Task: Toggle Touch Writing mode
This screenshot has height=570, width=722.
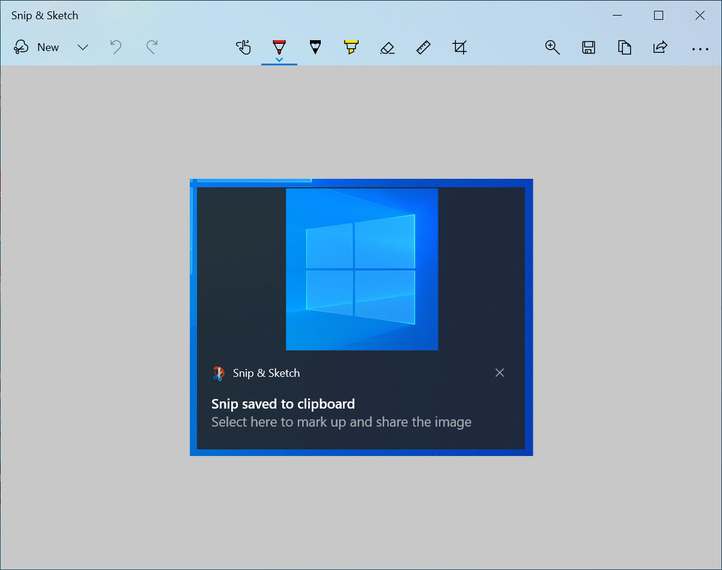Action: [x=243, y=47]
